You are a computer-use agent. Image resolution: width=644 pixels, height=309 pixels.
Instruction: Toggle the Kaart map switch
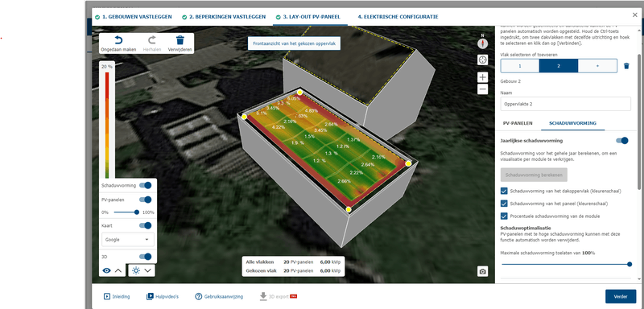click(146, 225)
